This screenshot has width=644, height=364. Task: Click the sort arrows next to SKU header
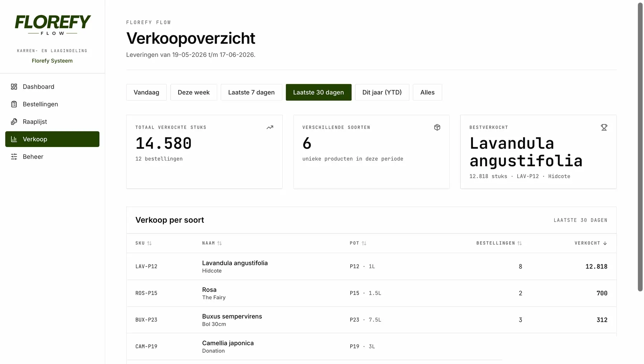click(x=150, y=243)
